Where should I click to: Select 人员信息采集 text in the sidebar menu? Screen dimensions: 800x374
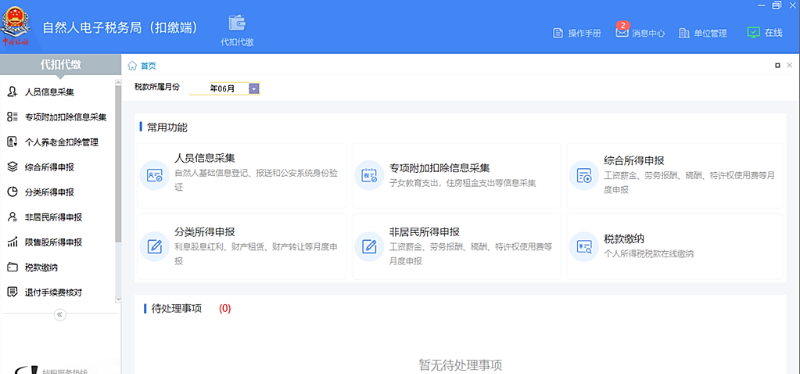[x=49, y=92]
